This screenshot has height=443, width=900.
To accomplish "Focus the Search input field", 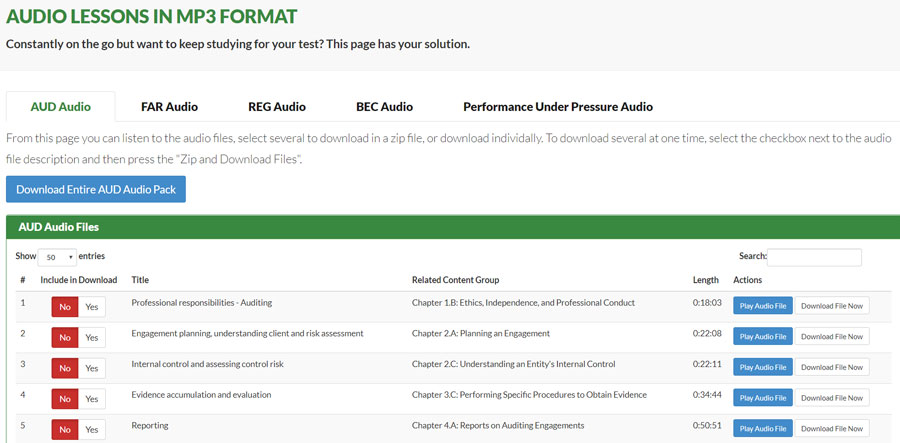I will [x=814, y=257].
